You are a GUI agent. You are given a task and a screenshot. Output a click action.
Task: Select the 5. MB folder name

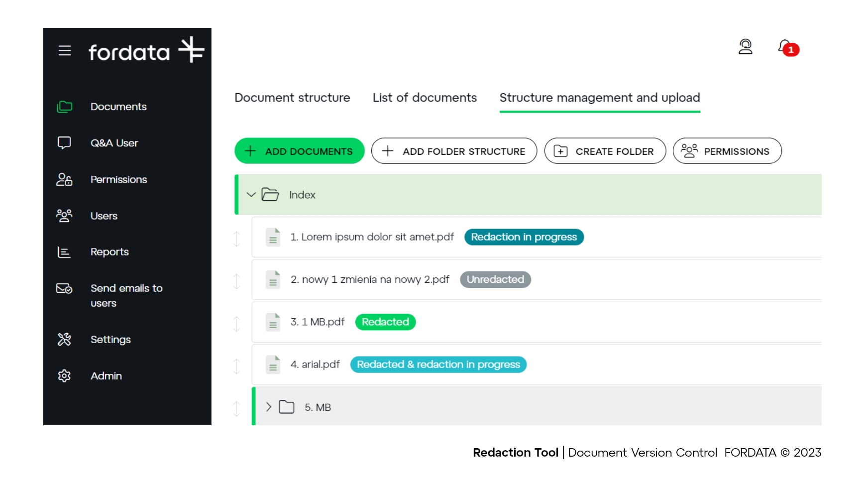point(318,407)
